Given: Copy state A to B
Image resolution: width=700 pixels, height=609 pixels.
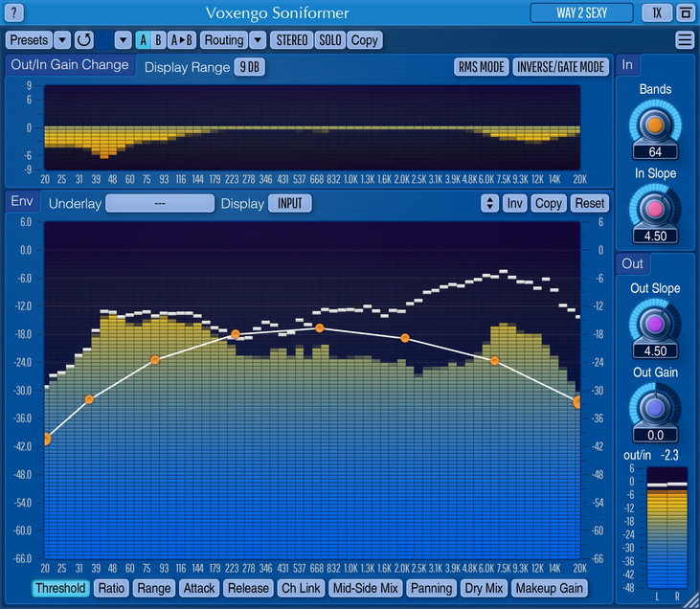Looking at the screenshot, I should pyautogui.click(x=182, y=40).
